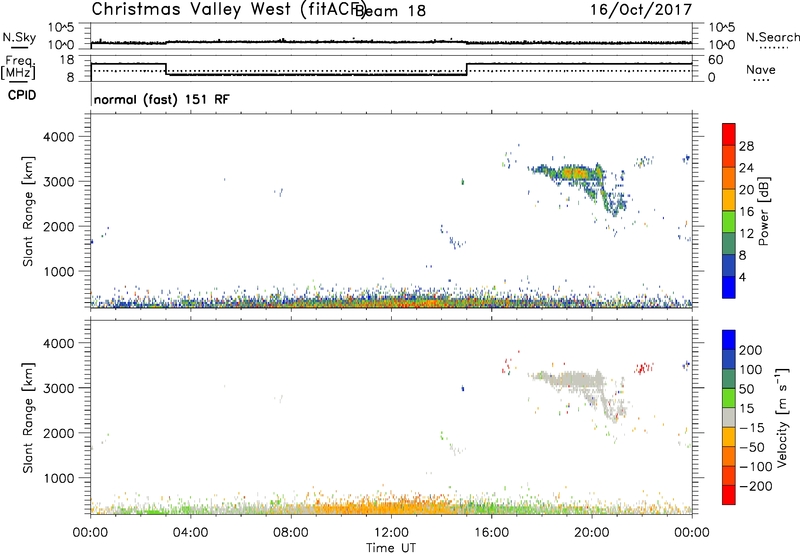The width and height of the screenshot is (800, 554).
Task: Click the frequency step line at 15:00 UT
Action: click(x=466, y=69)
